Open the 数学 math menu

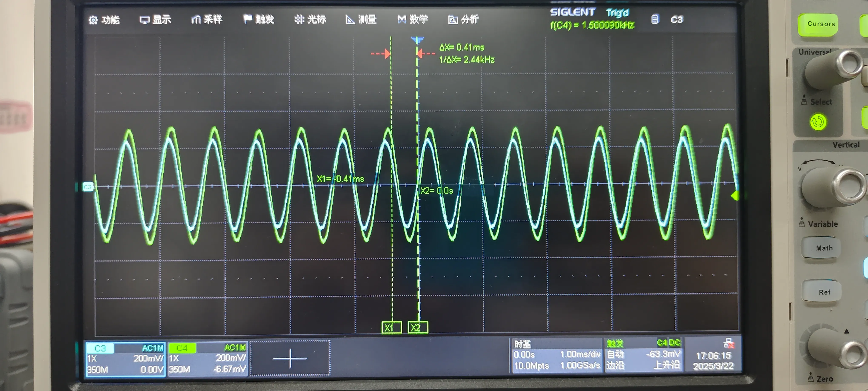coord(413,19)
